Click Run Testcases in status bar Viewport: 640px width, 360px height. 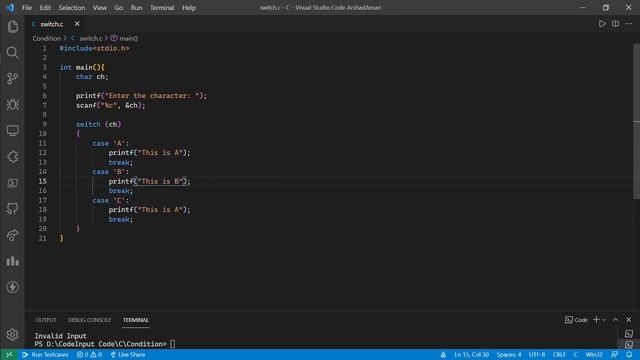tap(45, 355)
